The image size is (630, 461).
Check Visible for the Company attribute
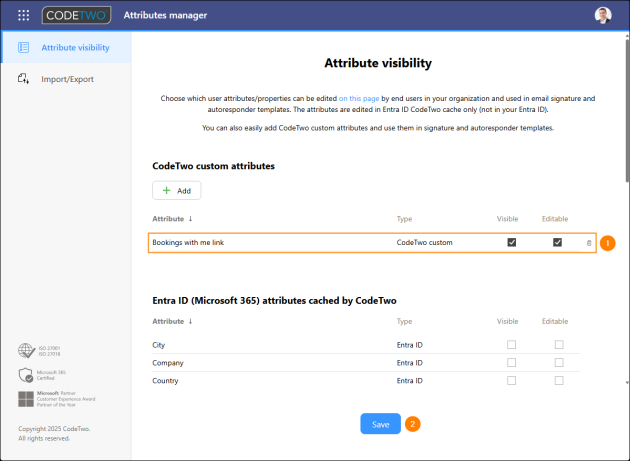(x=511, y=363)
